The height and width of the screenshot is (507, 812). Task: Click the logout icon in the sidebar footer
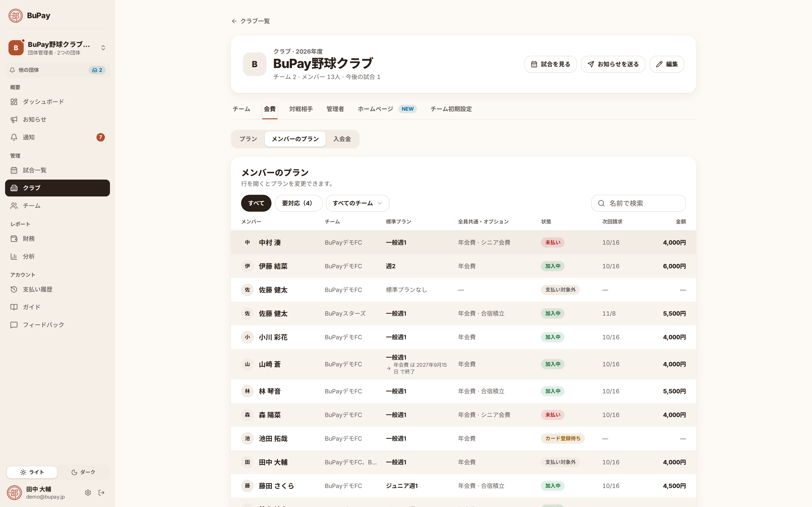[x=101, y=492]
